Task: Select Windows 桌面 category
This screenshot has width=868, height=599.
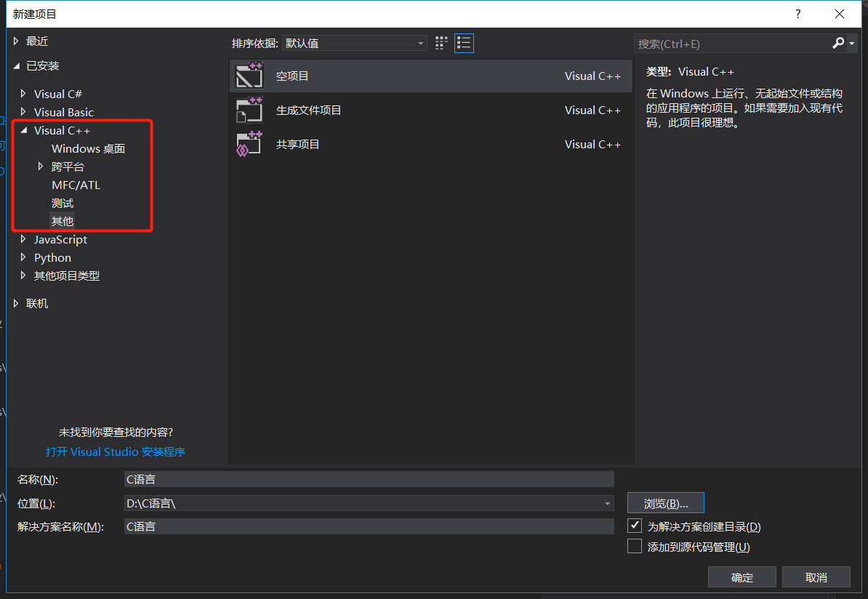Action: (x=89, y=148)
